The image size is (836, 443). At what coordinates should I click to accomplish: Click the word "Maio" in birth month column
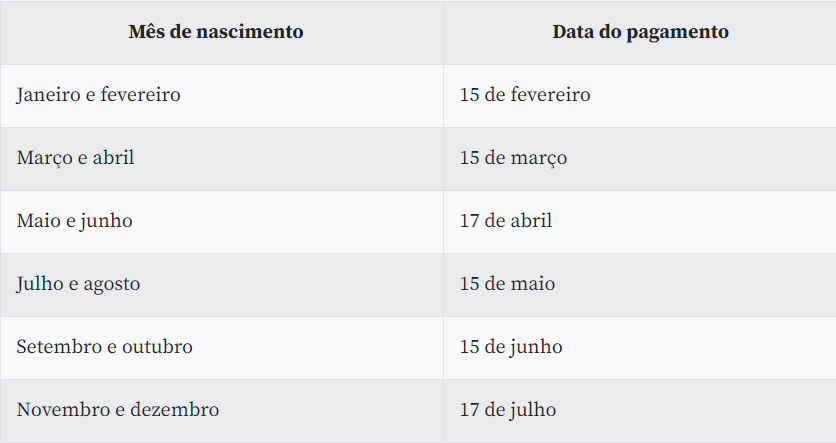pos(38,221)
